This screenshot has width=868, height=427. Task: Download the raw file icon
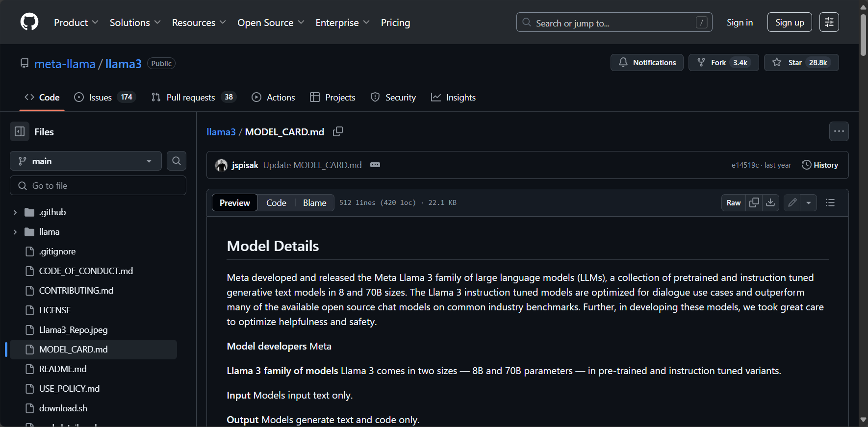pyautogui.click(x=771, y=202)
